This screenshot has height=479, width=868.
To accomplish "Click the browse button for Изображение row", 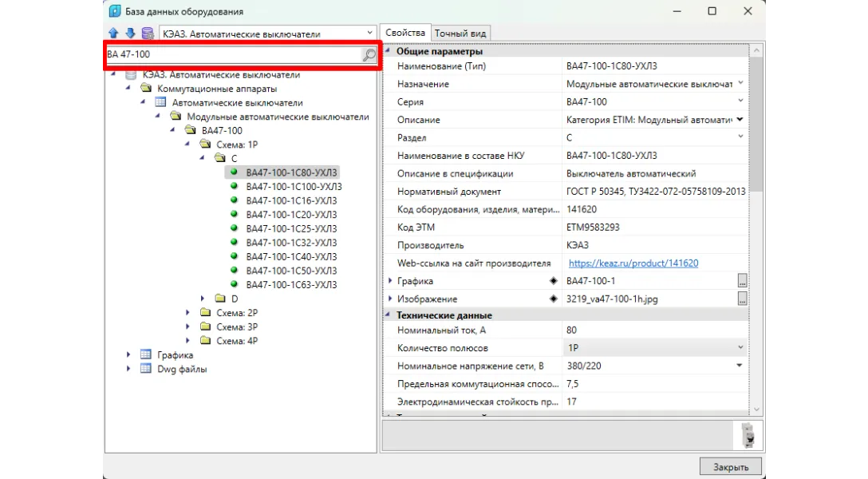I will coord(742,299).
